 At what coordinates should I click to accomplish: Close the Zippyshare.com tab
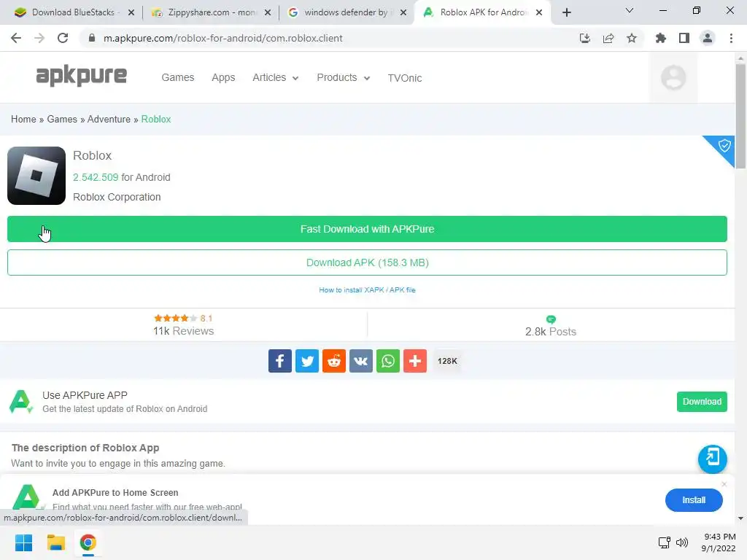pyautogui.click(x=268, y=12)
